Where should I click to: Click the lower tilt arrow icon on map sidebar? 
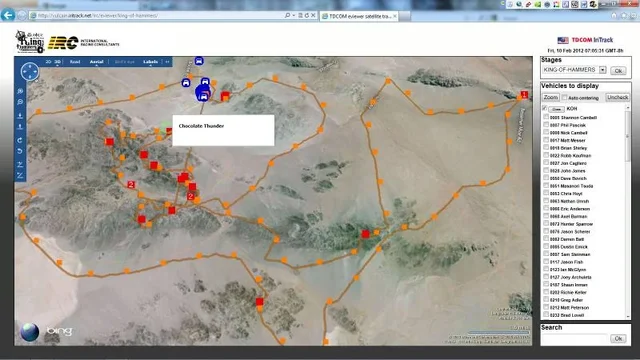[x=20, y=127]
